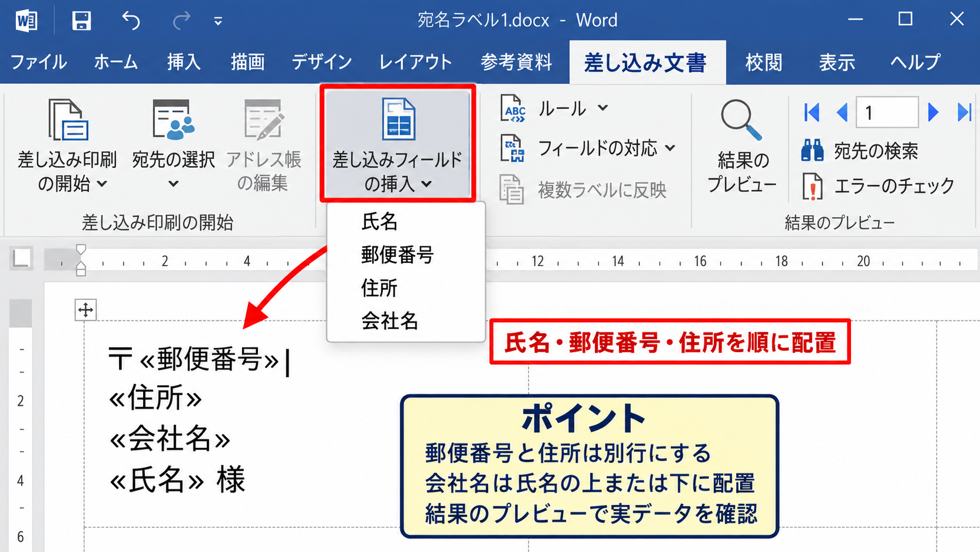Open the ファイル tab
Viewport: 980px width, 552px height.
pyautogui.click(x=39, y=62)
